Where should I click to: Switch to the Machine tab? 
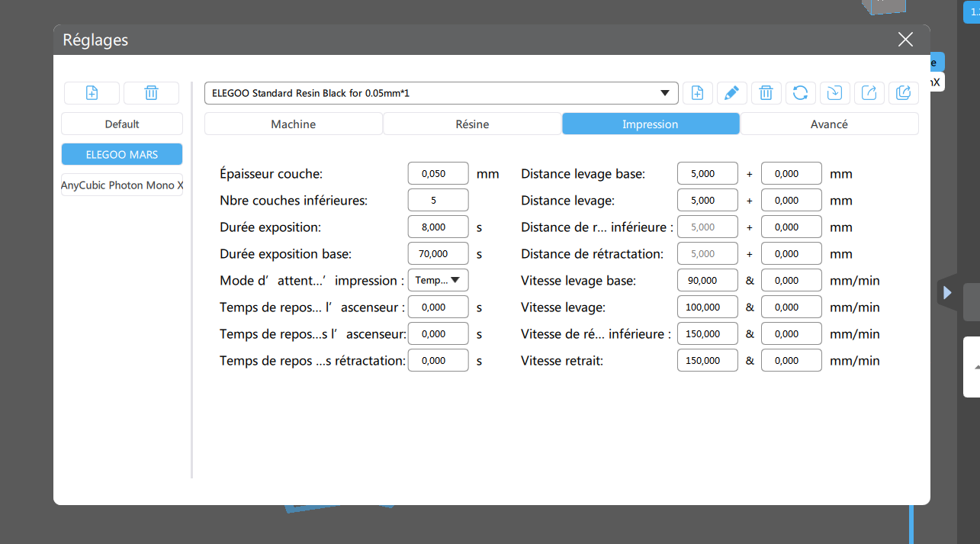tap(293, 124)
